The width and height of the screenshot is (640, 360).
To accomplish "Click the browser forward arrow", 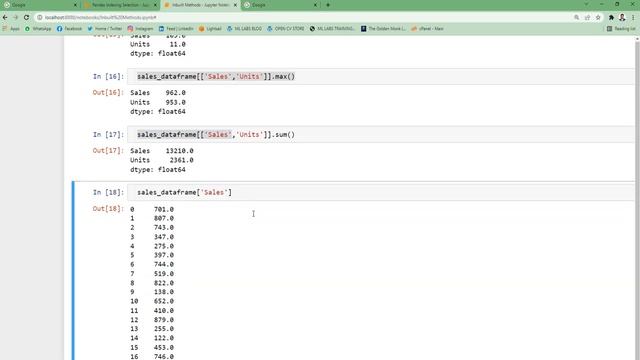I will point(16,18).
